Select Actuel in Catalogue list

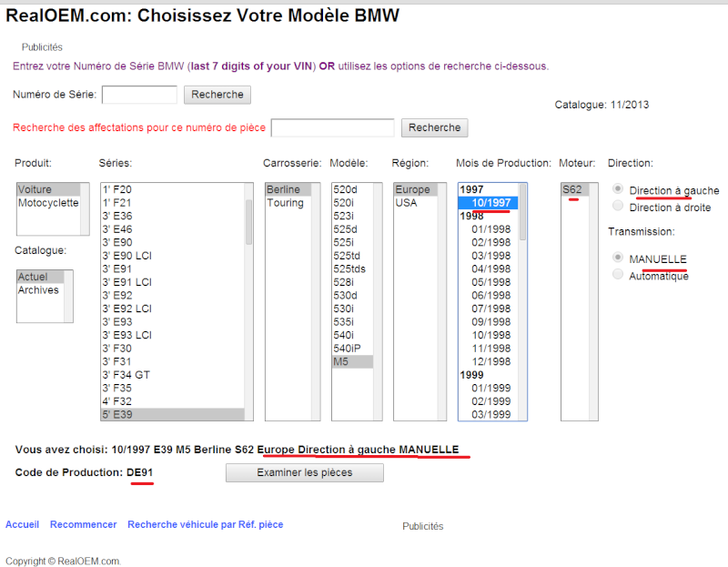coord(40,277)
